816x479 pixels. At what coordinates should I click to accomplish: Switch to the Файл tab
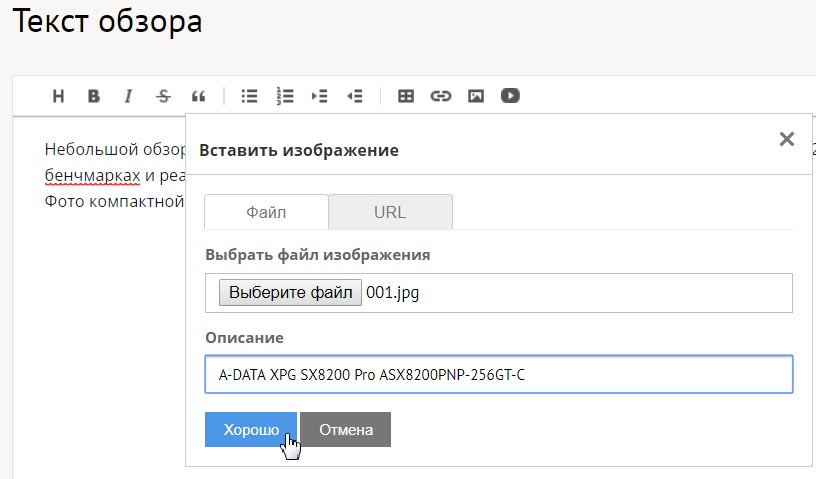pos(266,212)
